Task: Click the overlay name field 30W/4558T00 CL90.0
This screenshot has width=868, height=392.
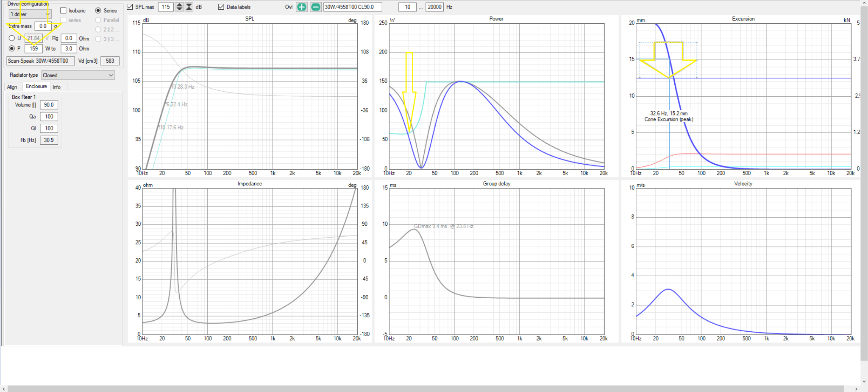Action: point(353,7)
